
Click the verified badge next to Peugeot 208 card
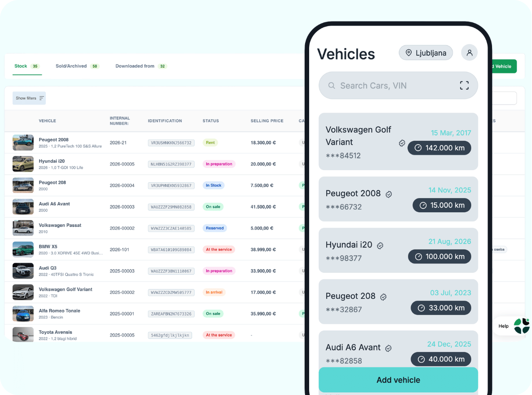click(x=383, y=297)
